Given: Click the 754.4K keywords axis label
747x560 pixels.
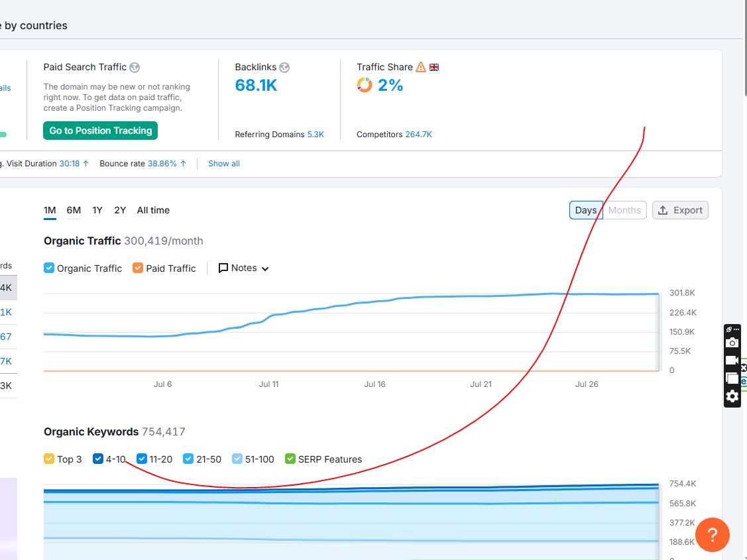Looking at the screenshot, I should (x=683, y=483).
